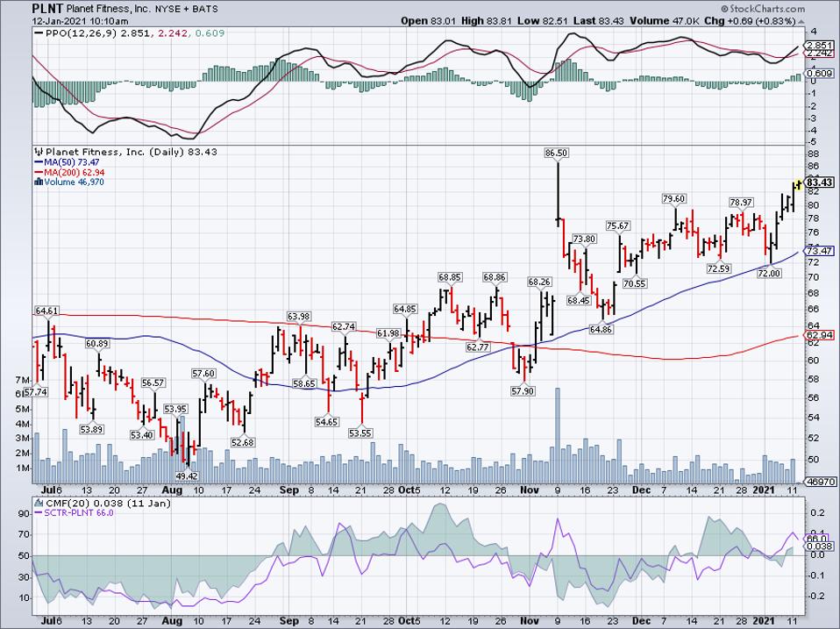Click the 57.90 low price label
Screen dimensions: 840x629
pyautogui.click(x=523, y=391)
